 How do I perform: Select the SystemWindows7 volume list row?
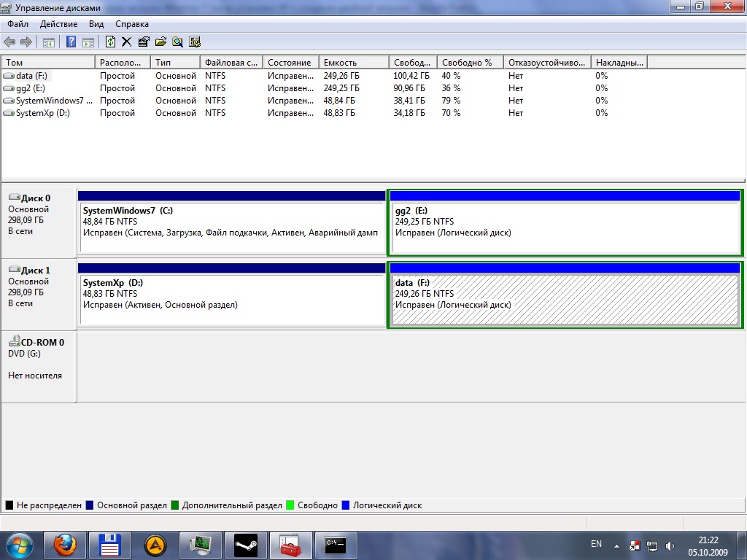324,101
